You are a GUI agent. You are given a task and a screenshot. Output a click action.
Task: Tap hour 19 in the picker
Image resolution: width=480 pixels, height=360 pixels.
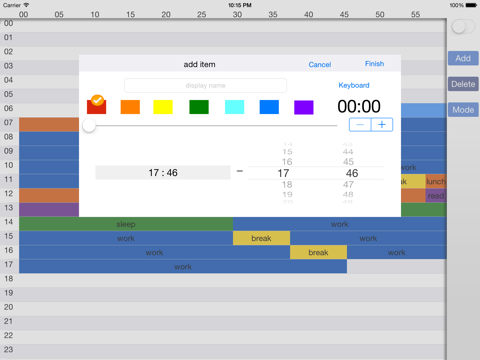(x=287, y=194)
